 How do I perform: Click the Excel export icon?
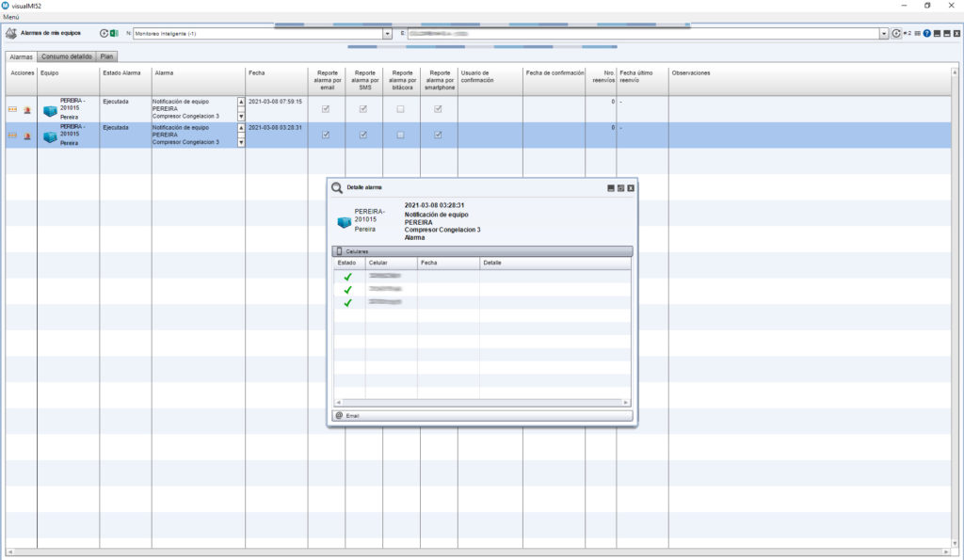(115, 33)
